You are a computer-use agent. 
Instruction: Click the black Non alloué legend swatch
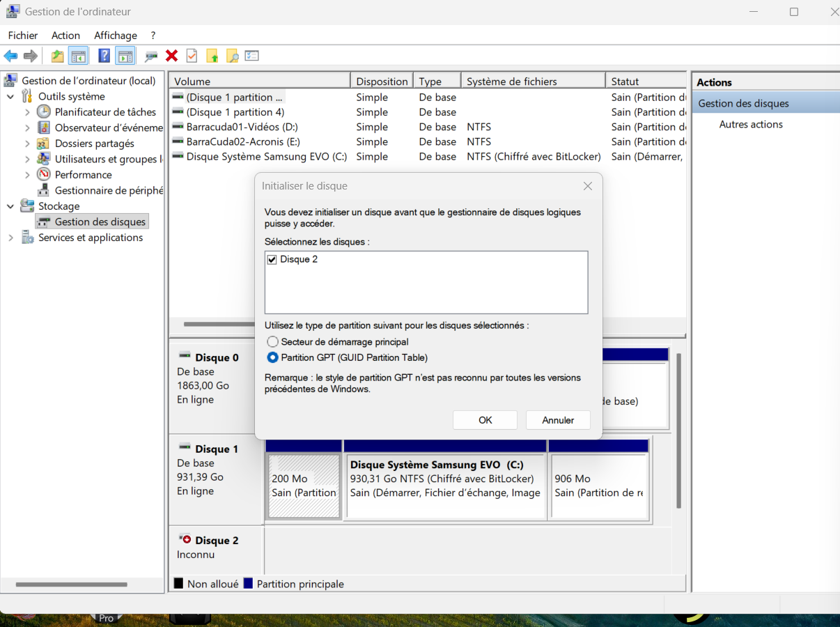pyautogui.click(x=178, y=584)
